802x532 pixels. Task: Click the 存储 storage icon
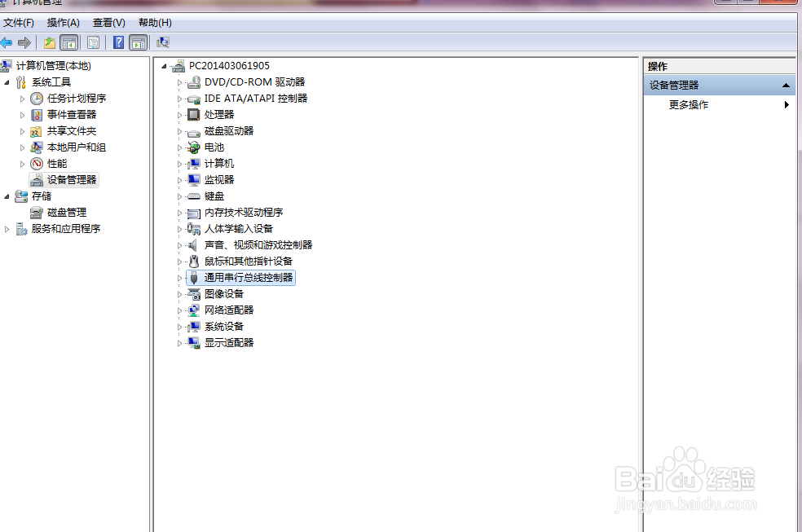click(x=21, y=196)
